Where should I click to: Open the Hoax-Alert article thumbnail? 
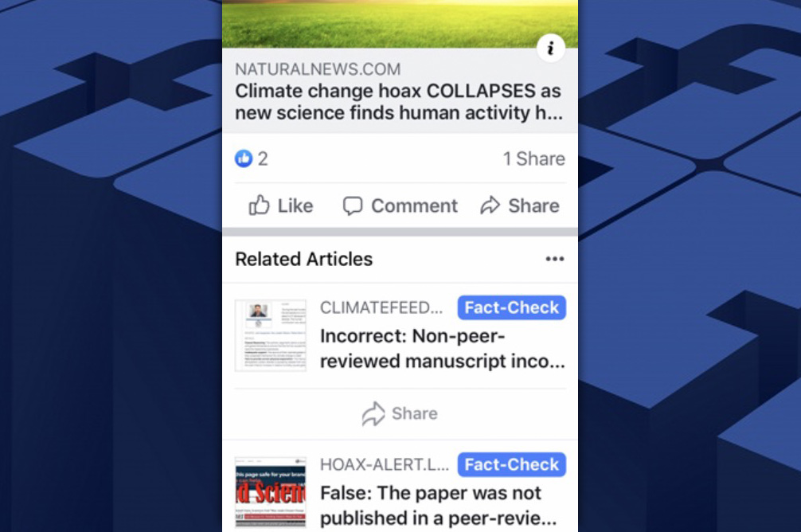point(270,493)
